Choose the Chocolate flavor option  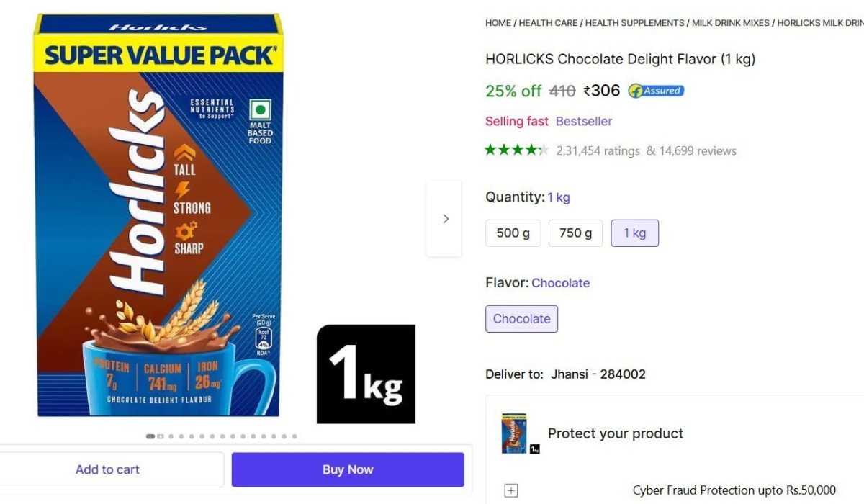pos(521,319)
